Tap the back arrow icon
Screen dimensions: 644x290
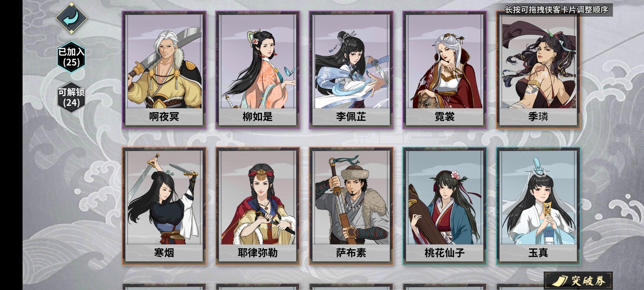point(71,18)
